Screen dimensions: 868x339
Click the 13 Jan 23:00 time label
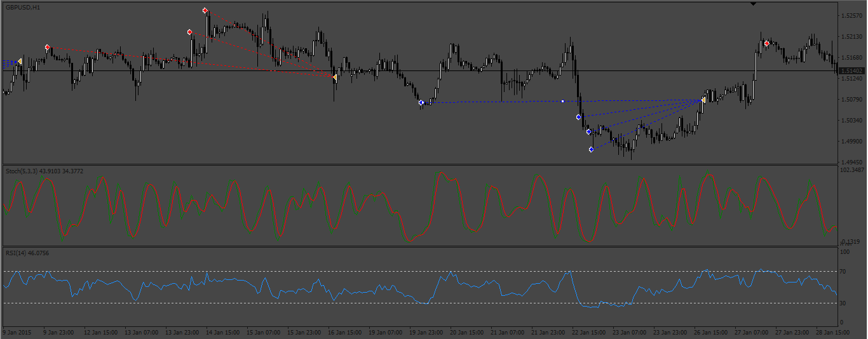click(x=182, y=332)
